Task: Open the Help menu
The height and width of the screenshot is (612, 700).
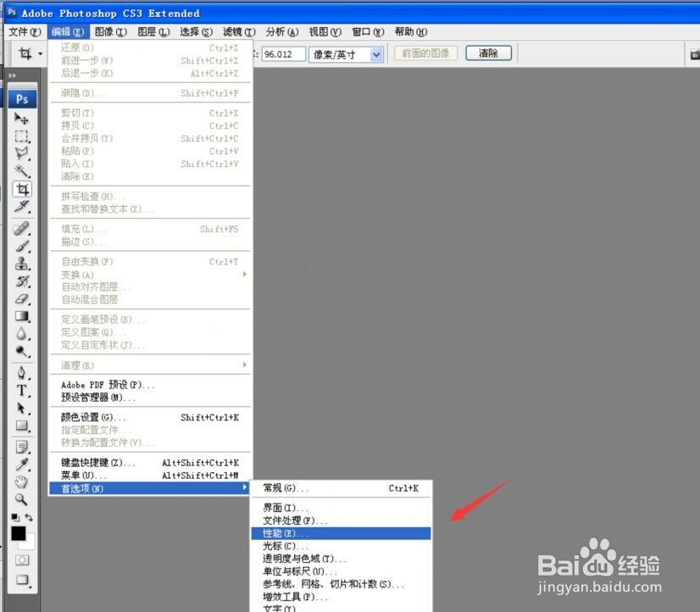Action: [411, 31]
